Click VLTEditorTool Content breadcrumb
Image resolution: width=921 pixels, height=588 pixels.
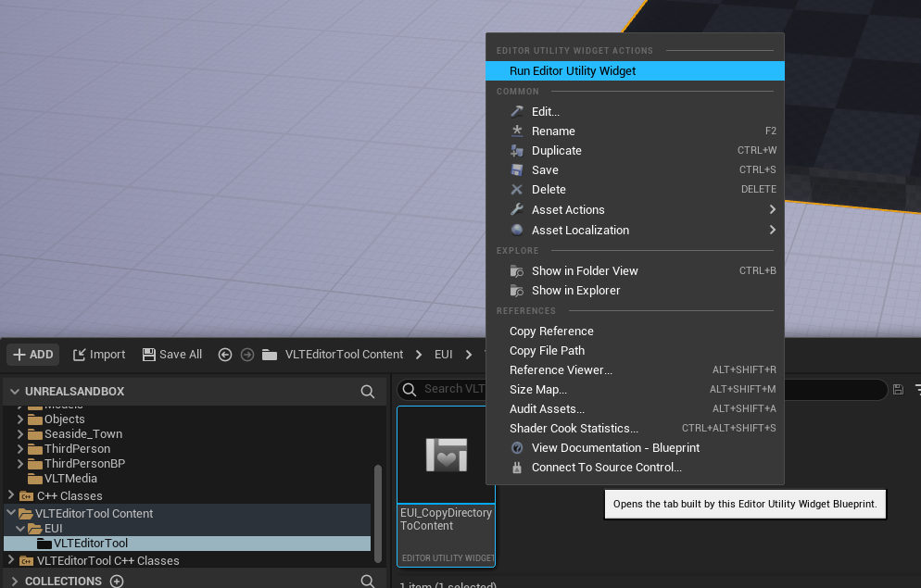(x=344, y=355)
